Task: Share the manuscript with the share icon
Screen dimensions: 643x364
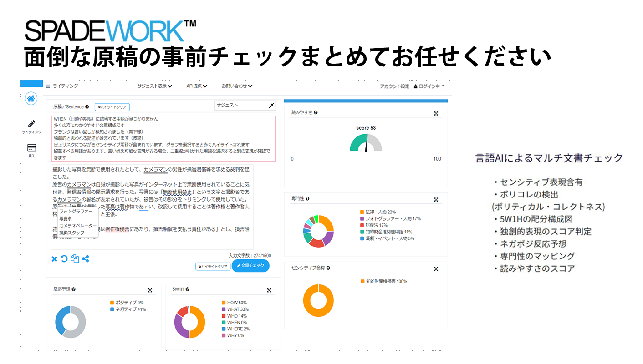Action: pyautogui.click(x=85, y=259)
